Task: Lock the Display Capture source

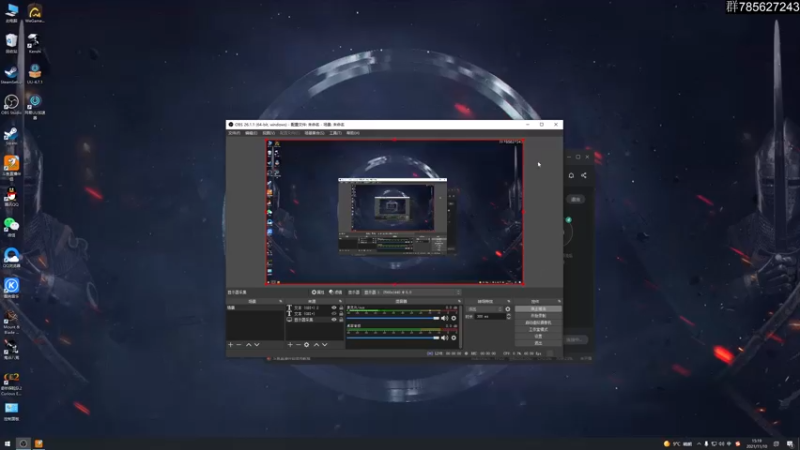Action: (341, 320)
